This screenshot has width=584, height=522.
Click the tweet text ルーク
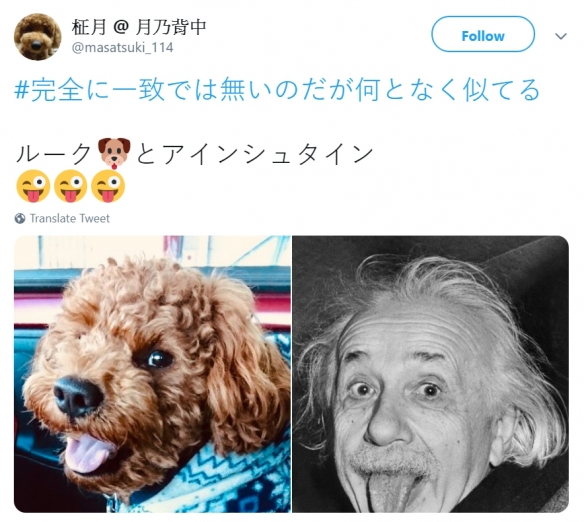[55, 154]
